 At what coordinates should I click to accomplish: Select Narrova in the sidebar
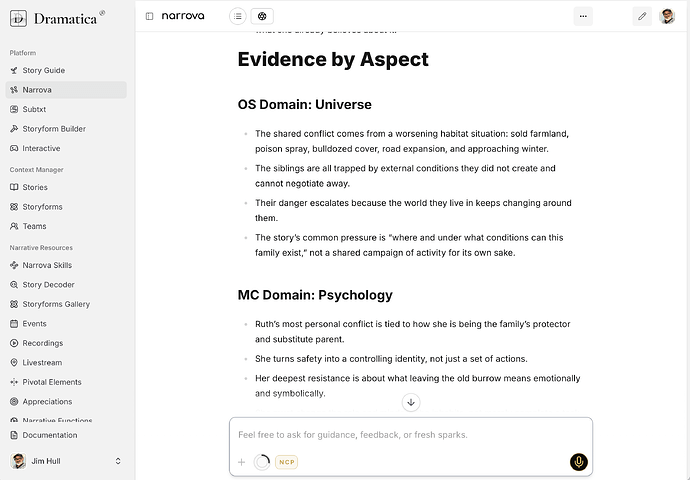66,90
